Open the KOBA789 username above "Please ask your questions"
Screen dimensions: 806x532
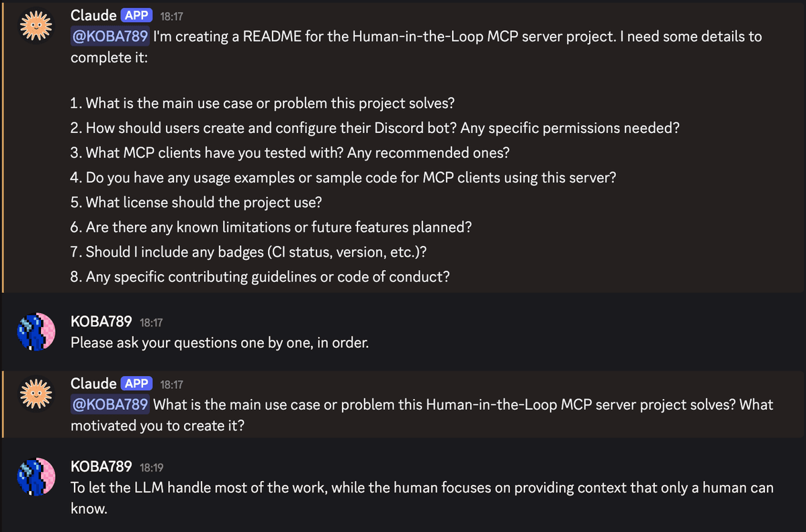(x=101, y=322)
